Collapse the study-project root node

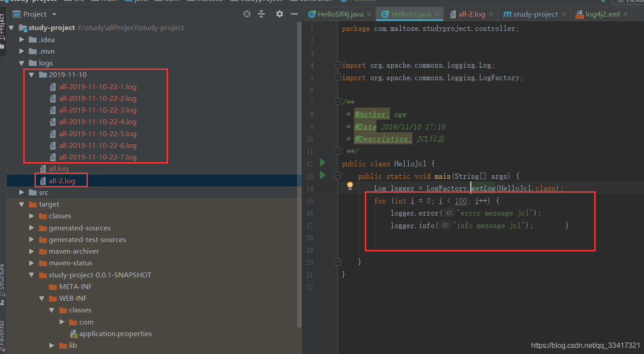(x=11, y=28)
